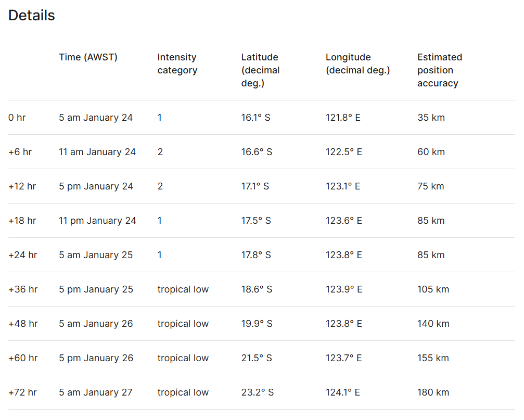Click the Details heading
524x420 pixels.
[32, 16]
